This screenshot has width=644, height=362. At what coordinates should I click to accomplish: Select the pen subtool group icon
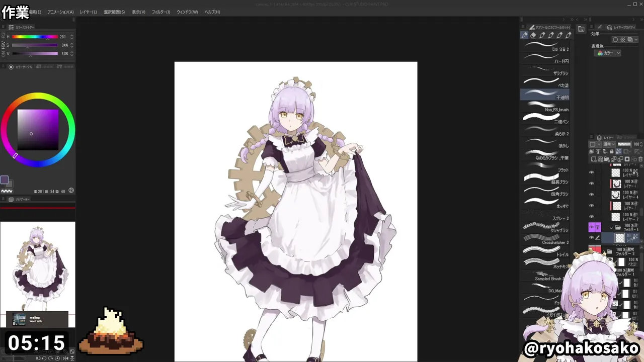tap(524, 35)
